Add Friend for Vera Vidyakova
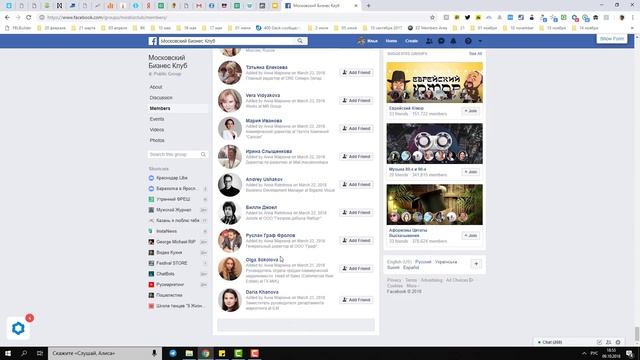The image size is (640, 360). (x=356, y=100)
